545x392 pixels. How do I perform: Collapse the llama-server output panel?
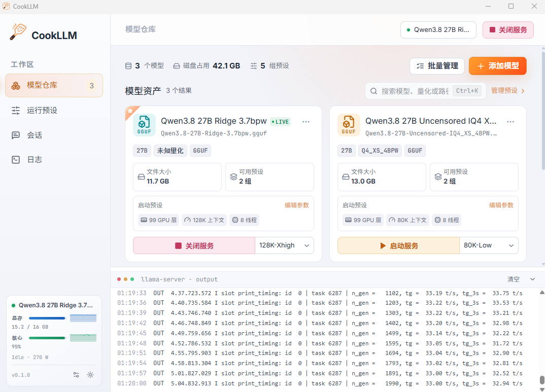532,279
